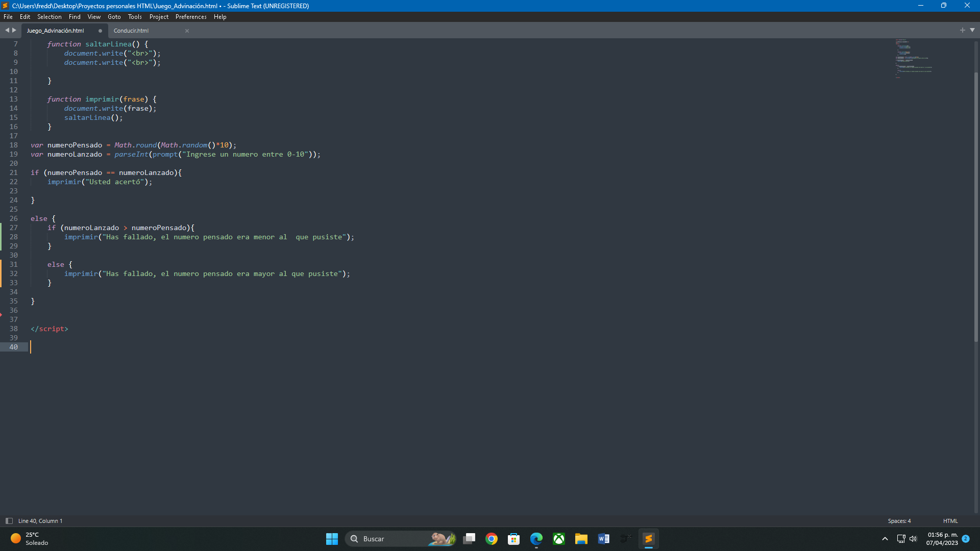Click the minimap code overview
Viewport: 980px width, 551px height.
[x=914, y=58]
